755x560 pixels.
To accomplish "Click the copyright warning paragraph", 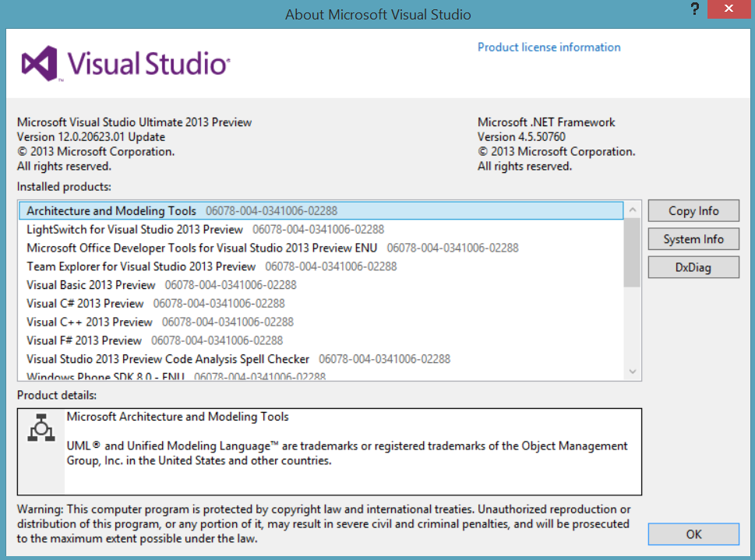I will (x=323, y=524).
